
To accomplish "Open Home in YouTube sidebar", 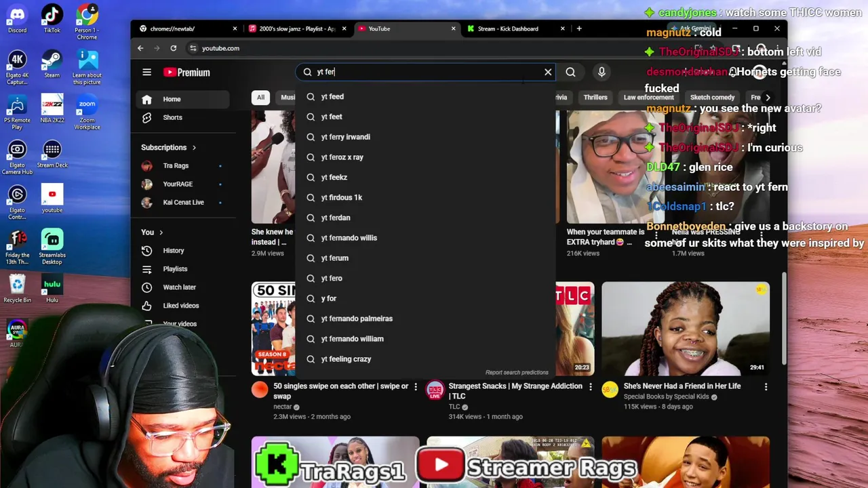I will point(182,99).
